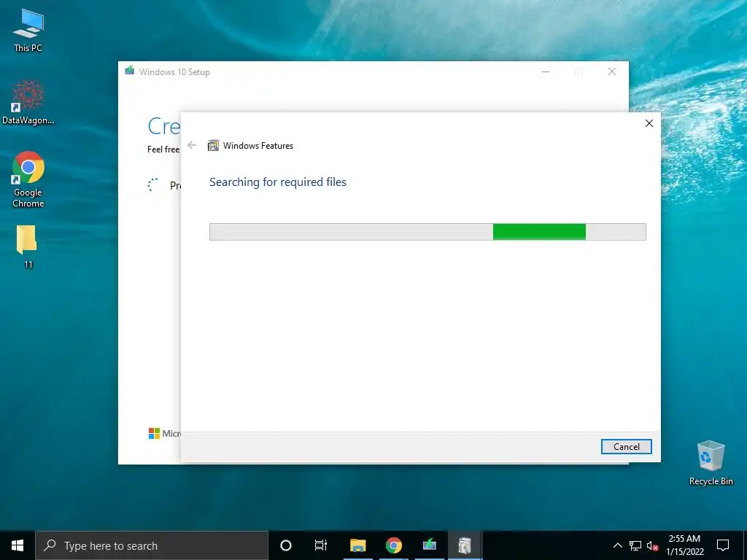Click the taskbar search box
The height and width of the screenshot is (560, 747).
point(152,545)
